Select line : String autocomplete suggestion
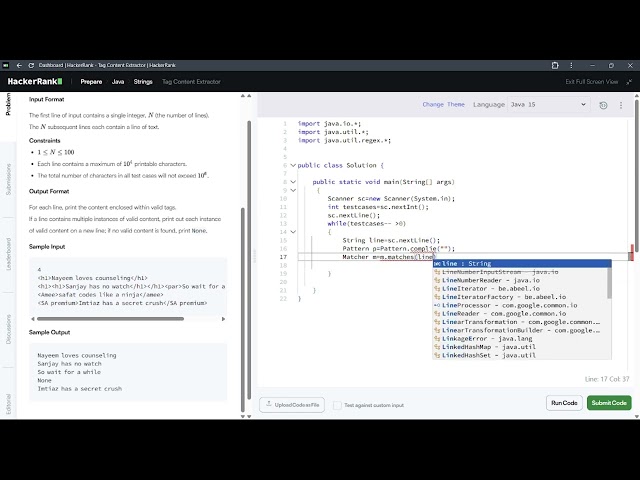This screenshot has width=640, height=480. click(522, 264)
